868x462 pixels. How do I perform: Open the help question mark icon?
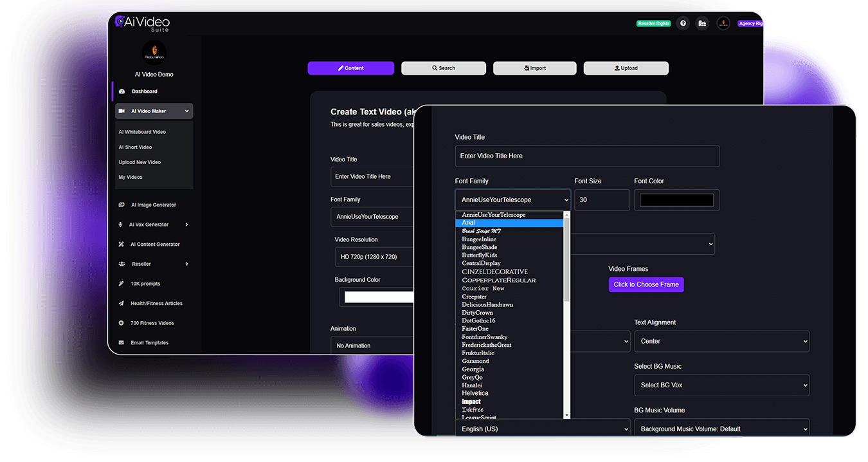[683, 23]
